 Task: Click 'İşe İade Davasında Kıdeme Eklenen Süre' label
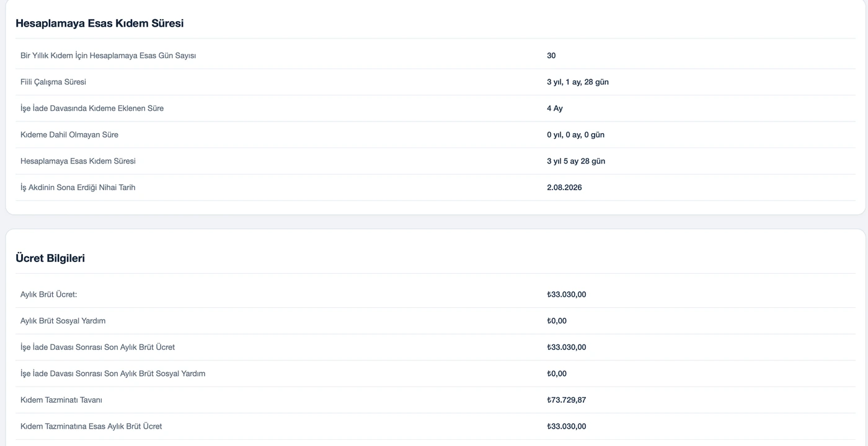click(92, 108)
